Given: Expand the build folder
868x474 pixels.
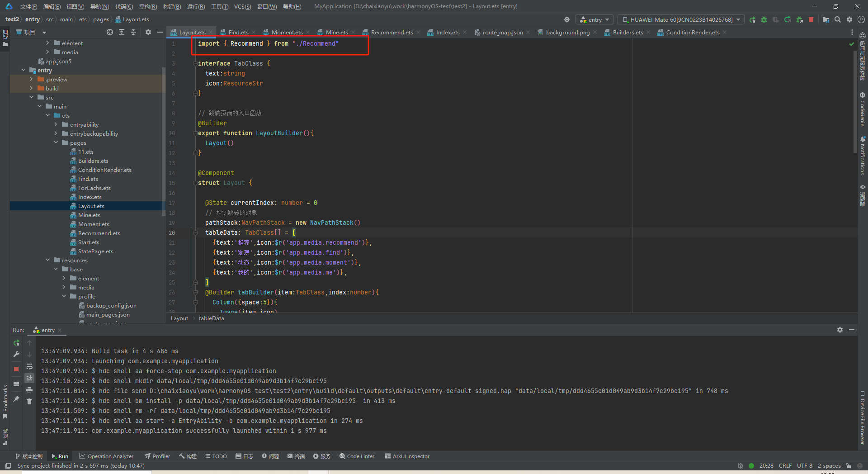Looking at the screenshot, I should click(32, 88).
